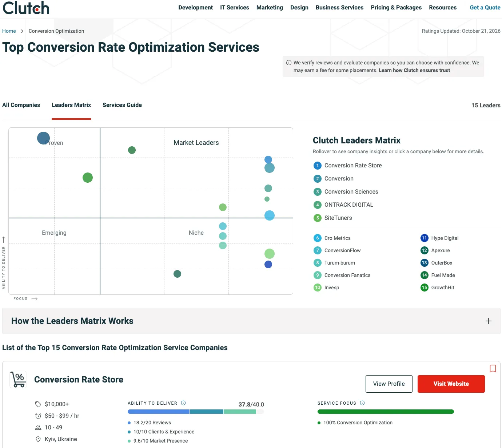Screen dimensions: 502x448
Task: Click the green Service Focus bar
Action: [386, 412]
